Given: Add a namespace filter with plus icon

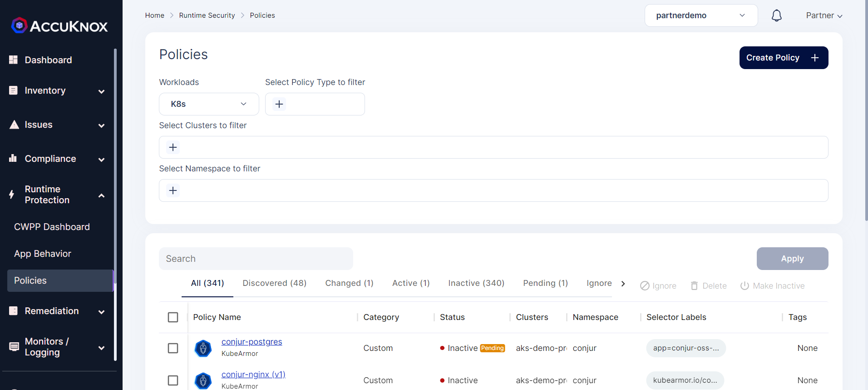Looking at the screenshot, I should click(x=173, y=190).
